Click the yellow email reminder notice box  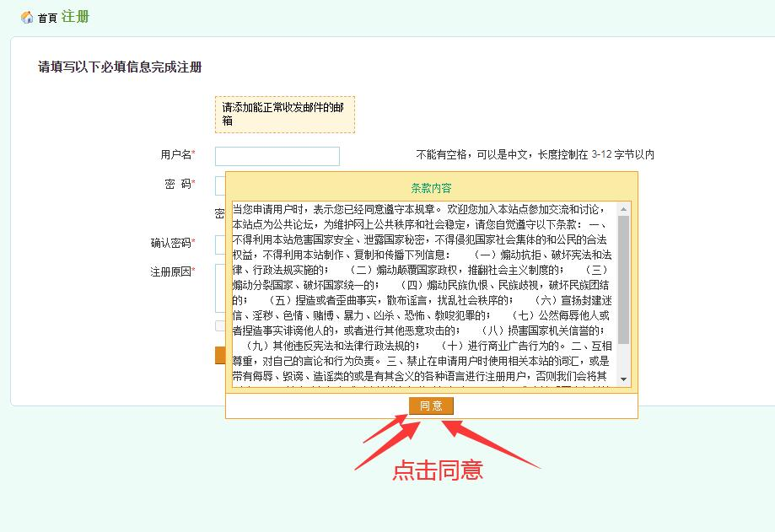click(x=284, y=114)
